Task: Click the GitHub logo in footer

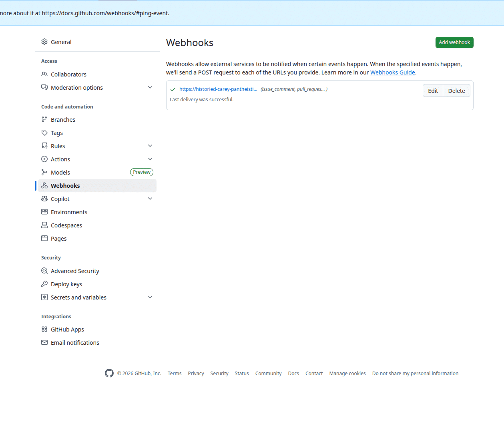Action: tap(109, 373)
